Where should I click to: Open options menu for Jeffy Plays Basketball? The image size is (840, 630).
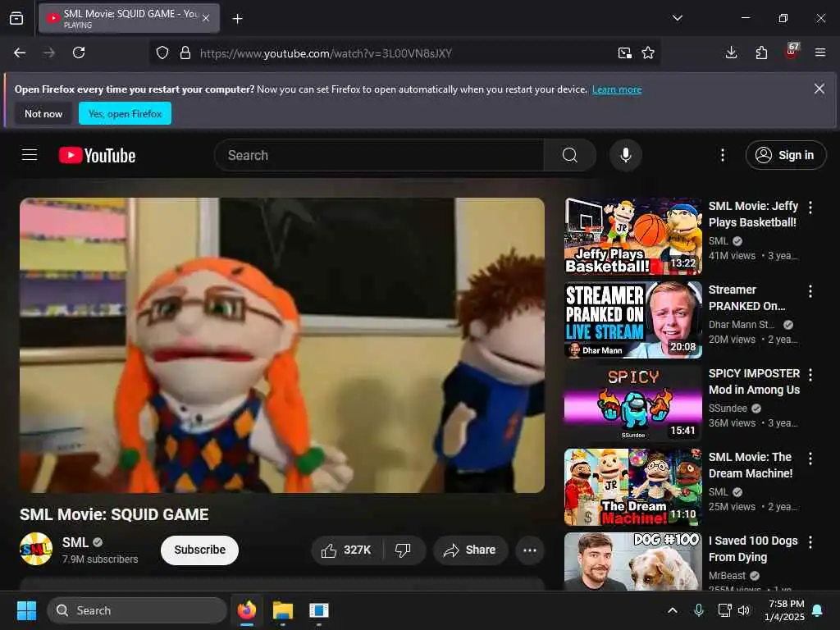(x=810, y=208)
